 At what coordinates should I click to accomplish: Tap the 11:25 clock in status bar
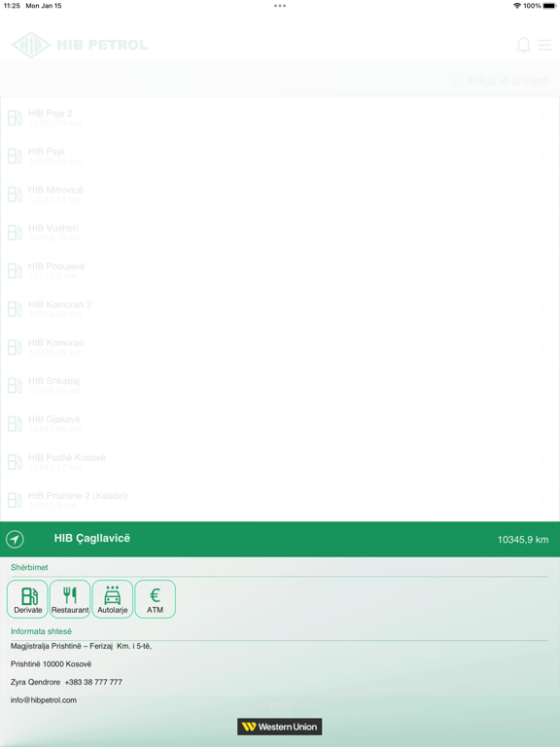[12, 6]
